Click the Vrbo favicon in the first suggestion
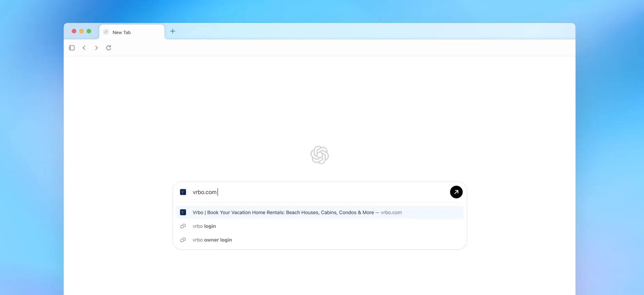The height and width of the screenshot is (295, 644). [x=183, y=212]
